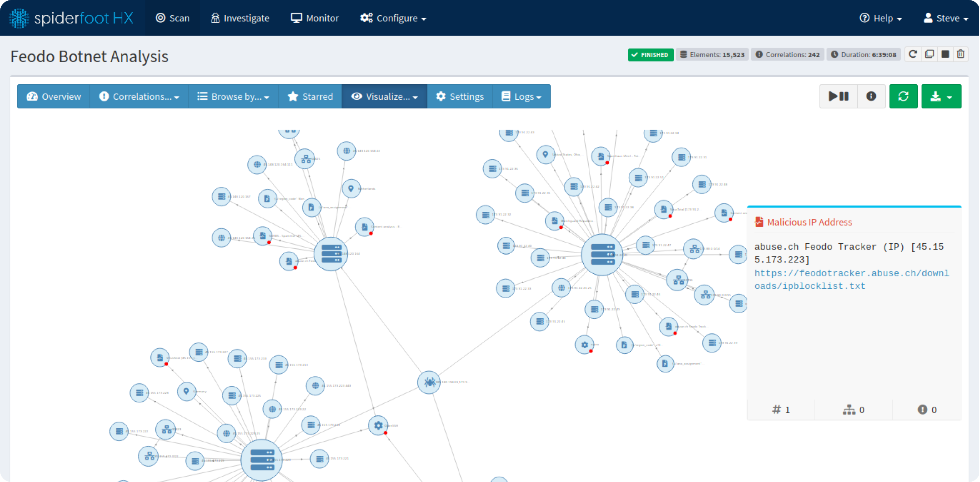Select the large server hub node of the 45.155.173 cluster

point(262,460)
